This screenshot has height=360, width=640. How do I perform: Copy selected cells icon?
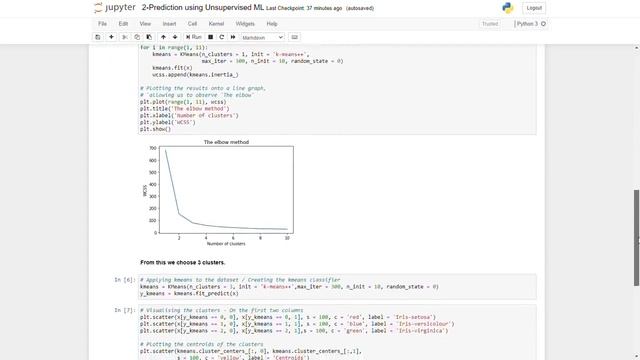pos(137,37)
